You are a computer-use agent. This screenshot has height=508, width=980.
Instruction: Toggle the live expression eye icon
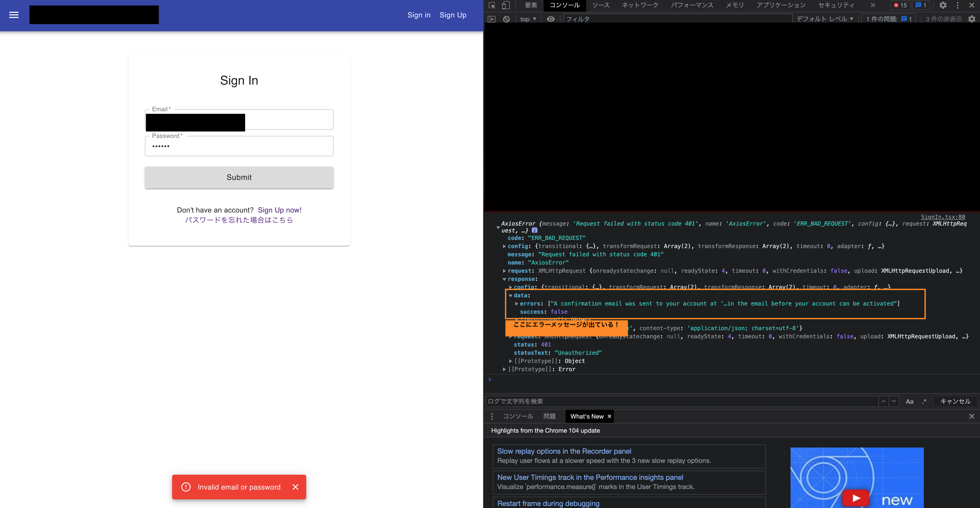(551, 19)
